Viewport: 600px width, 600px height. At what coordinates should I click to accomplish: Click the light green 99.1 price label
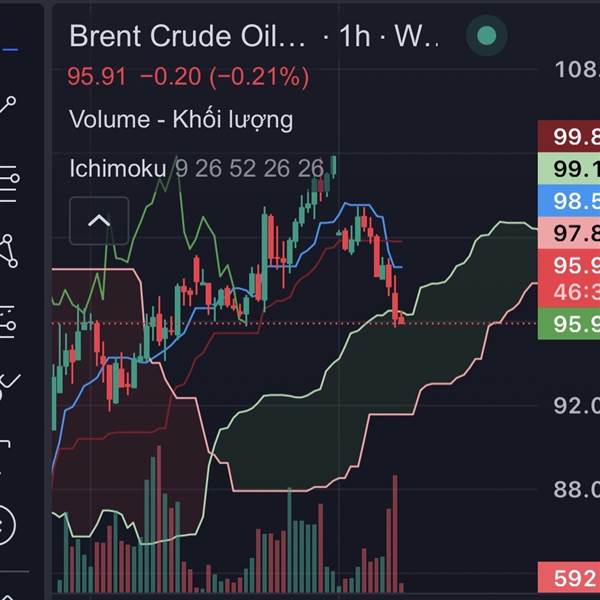point(568,169)
